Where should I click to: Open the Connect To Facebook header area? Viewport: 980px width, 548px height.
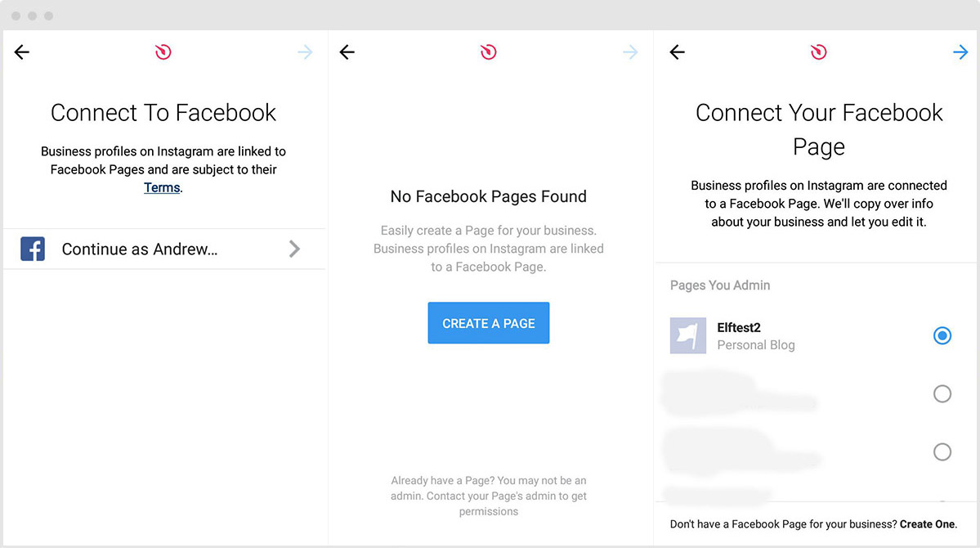pyautogui.click(x=163, y=112)
